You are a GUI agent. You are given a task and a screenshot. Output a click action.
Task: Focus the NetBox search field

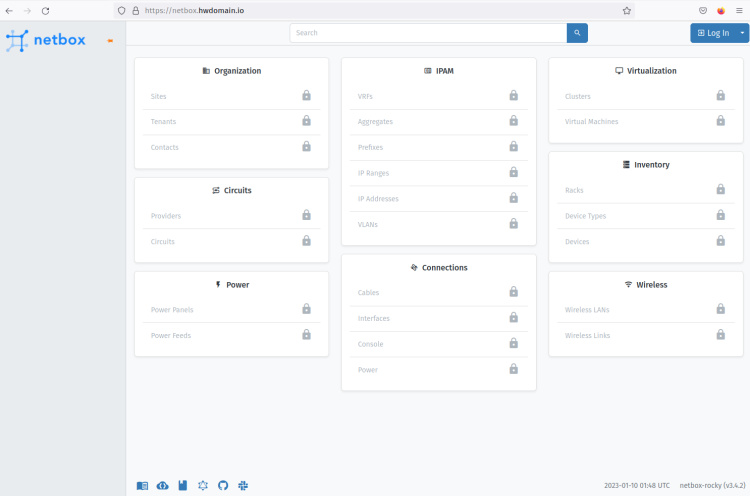[x=428, y=33]
